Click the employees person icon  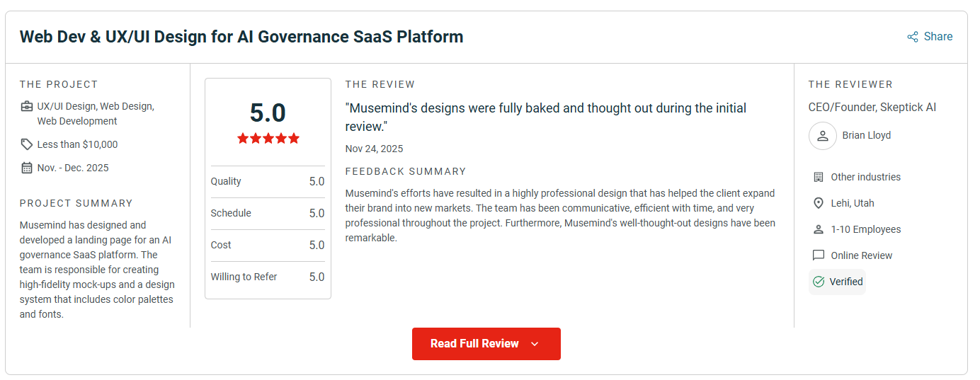click(819, 229)
